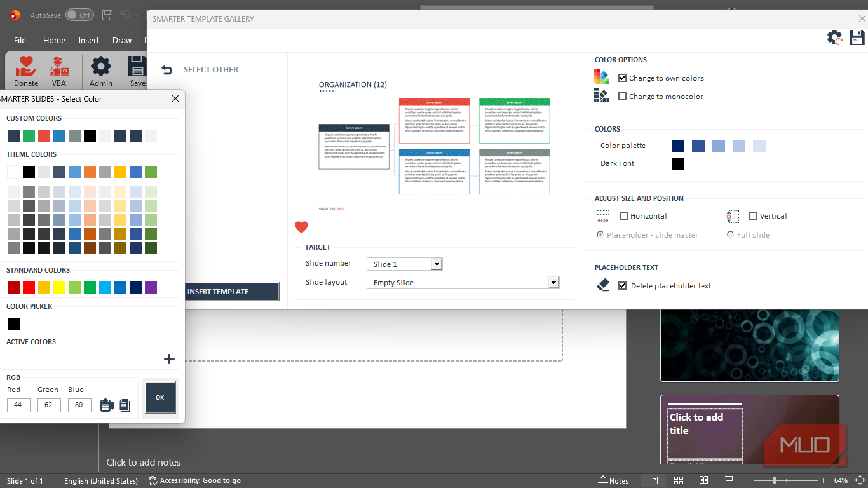Switch to the Home tab
Image resolution: width=868 pixels, height=488 pixels.
[54, 40]
